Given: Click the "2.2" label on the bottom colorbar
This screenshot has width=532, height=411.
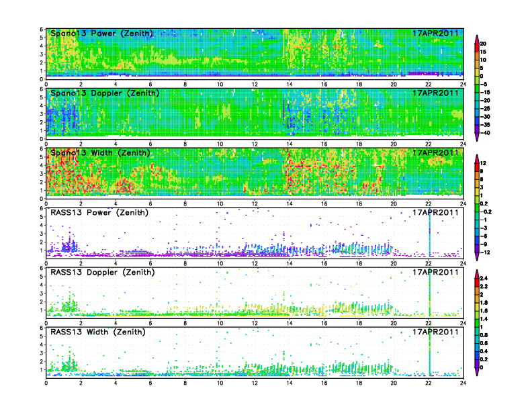Looking at the screenshot, I should coord(484,286).
